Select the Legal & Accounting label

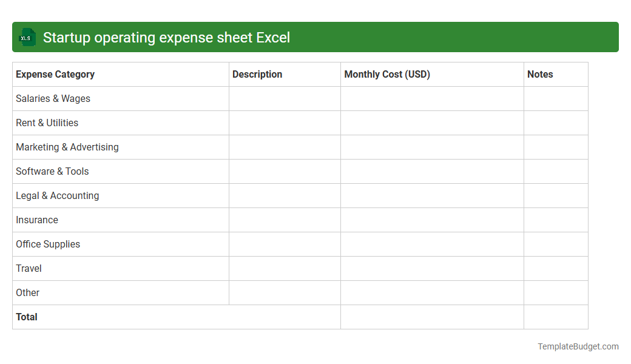pos(57,195)
